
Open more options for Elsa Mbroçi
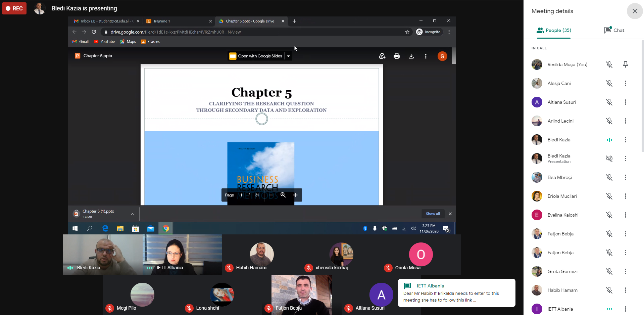pos(625,177)
